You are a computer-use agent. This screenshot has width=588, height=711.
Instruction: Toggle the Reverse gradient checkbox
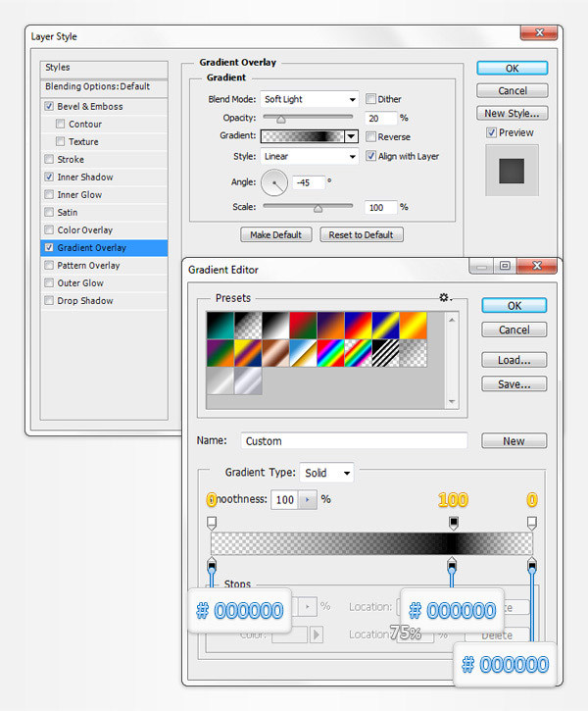(x=371, y=137)
